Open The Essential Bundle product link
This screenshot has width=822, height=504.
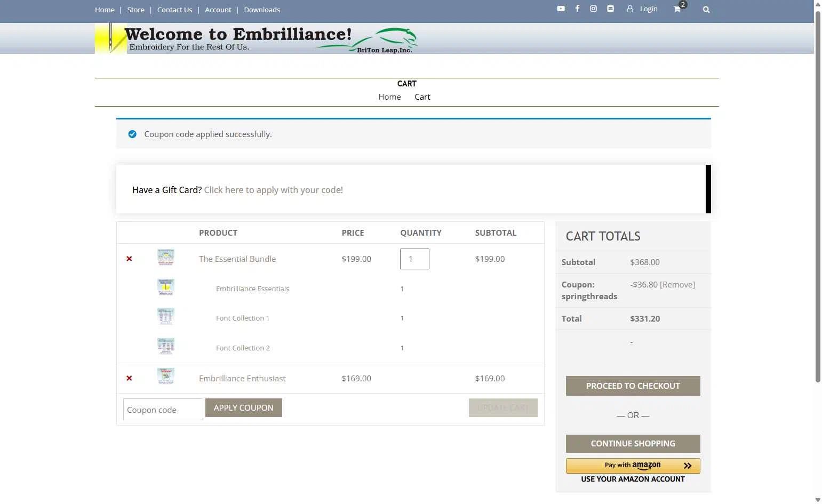237,259
